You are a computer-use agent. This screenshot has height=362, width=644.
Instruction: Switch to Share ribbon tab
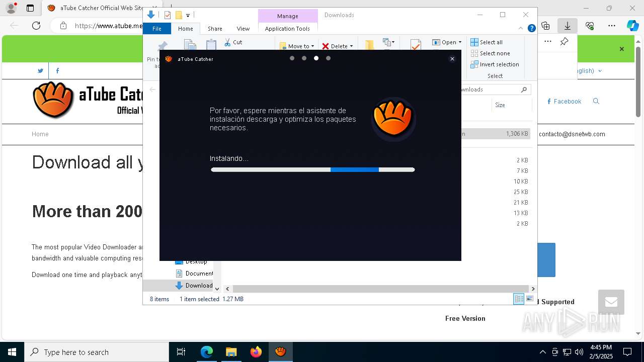(x=215, y=29)
